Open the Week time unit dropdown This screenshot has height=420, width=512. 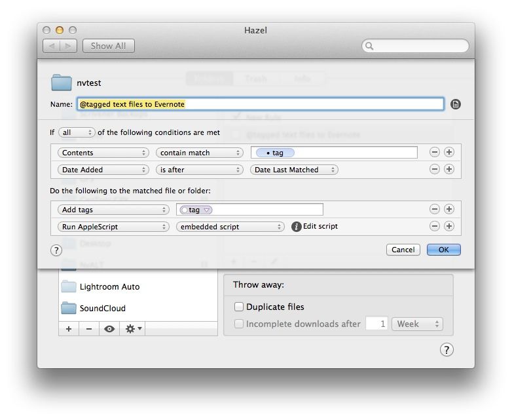(416, 324)
